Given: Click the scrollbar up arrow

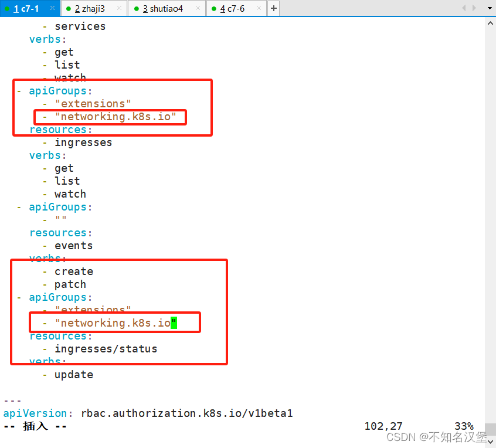Looking at the screenshot, I should (490, 23).
